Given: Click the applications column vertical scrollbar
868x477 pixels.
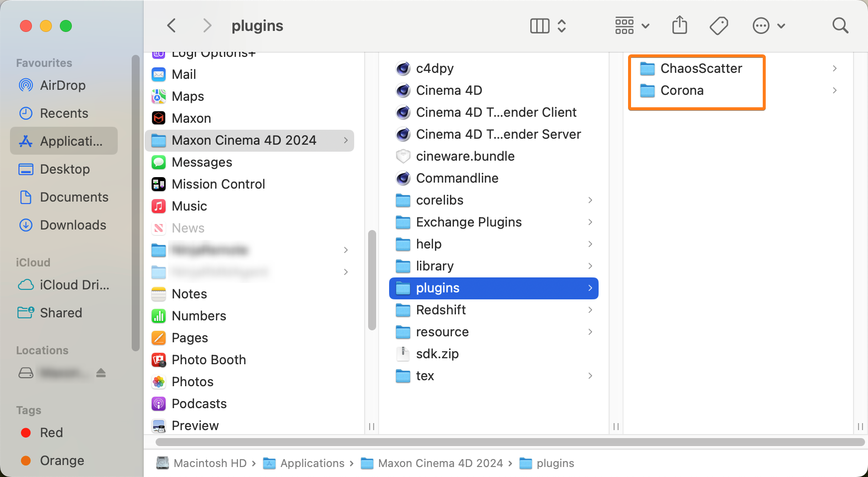Looking at the screenshot, I should pyautogui.click(x=372, y=280).
